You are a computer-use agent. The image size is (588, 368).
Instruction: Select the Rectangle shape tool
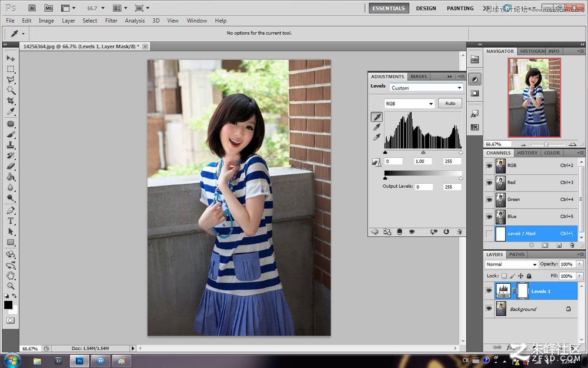(11, 242)
